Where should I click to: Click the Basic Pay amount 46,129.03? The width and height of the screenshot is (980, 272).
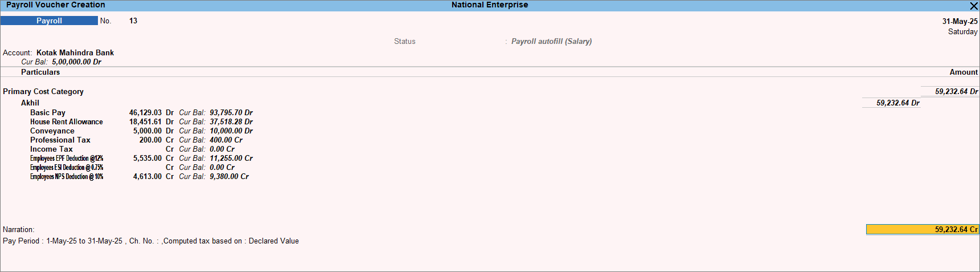coord(145,112)
